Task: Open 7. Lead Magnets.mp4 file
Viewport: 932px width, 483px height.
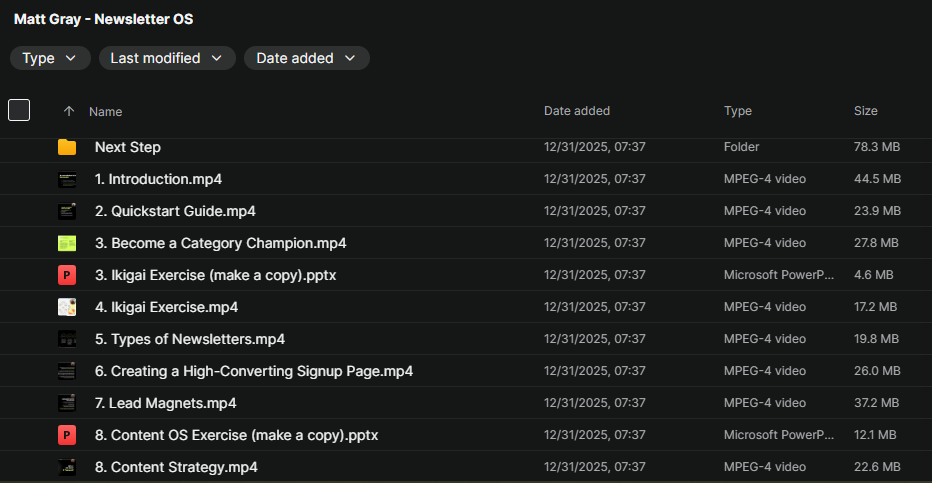Action: (165, 403)
